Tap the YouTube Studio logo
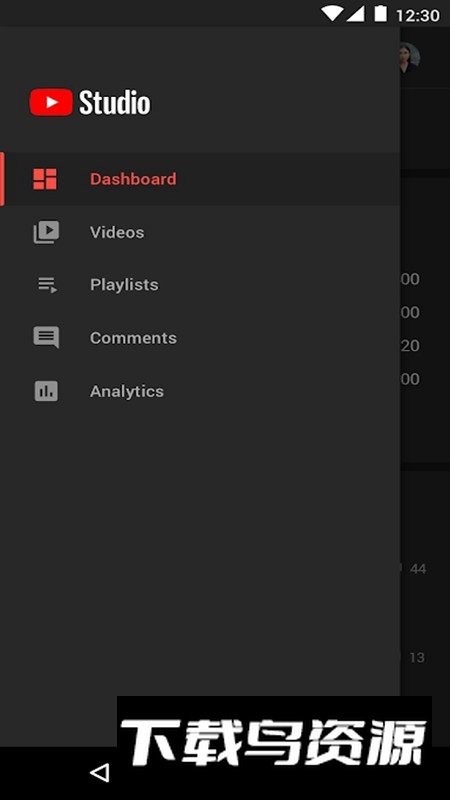The height and width of the screenshot is (800, 450). (90, 103)
